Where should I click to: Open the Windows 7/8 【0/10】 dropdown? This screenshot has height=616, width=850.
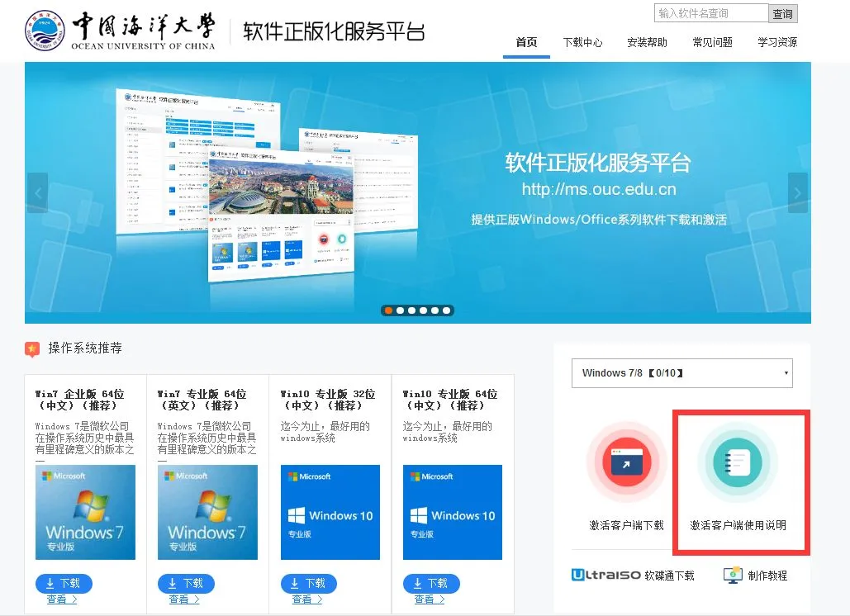682,372
